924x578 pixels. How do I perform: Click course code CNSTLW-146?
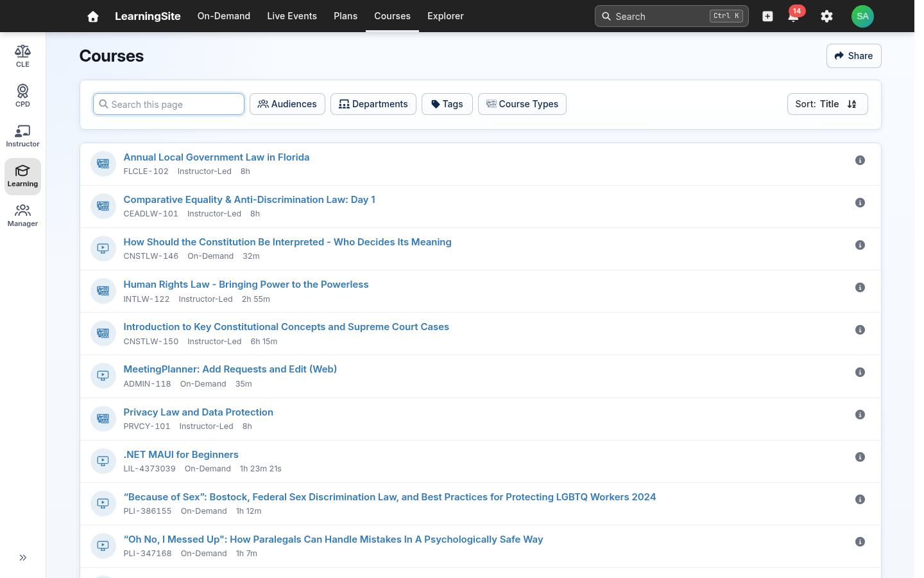click(151, 256)
